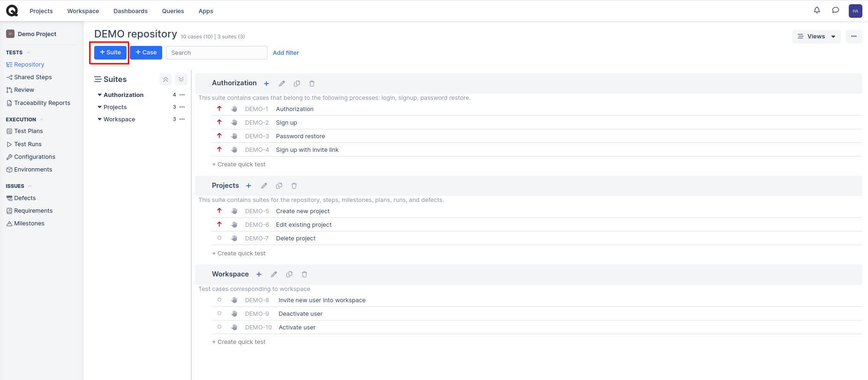Open the DEMO-3 Password restore case
Screen dimensions: 868x380
[x=300, y=136]
